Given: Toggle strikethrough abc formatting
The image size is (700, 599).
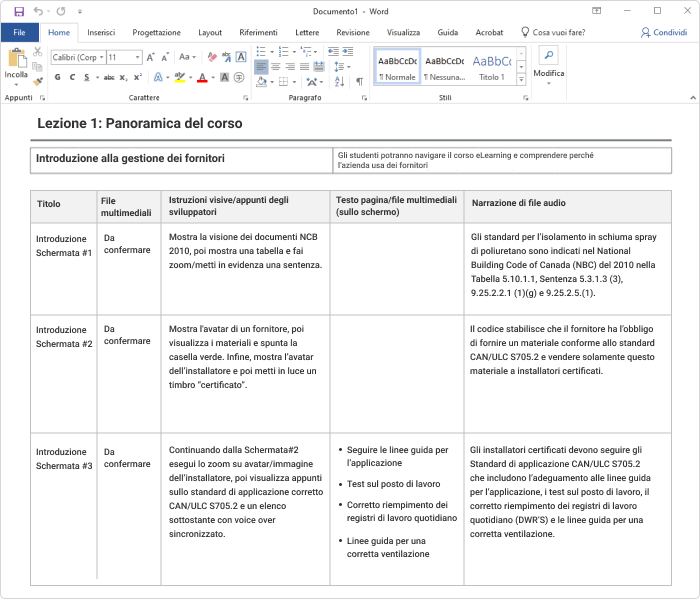Looking at the screenshot, I should 109,77.
